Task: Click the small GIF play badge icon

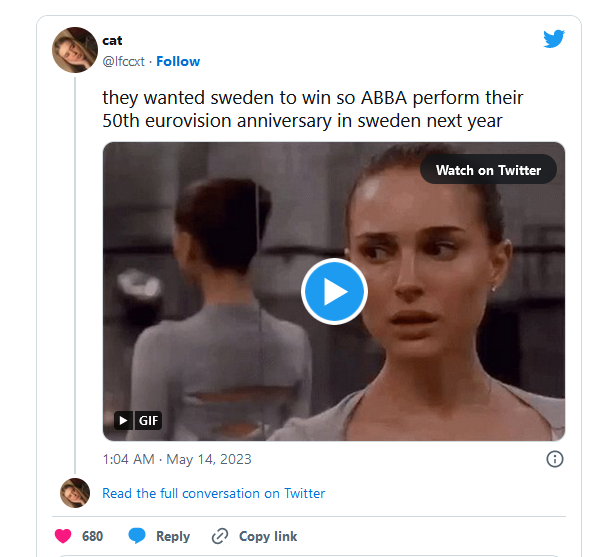Action: pyautogui.click(x=123, y=421)
